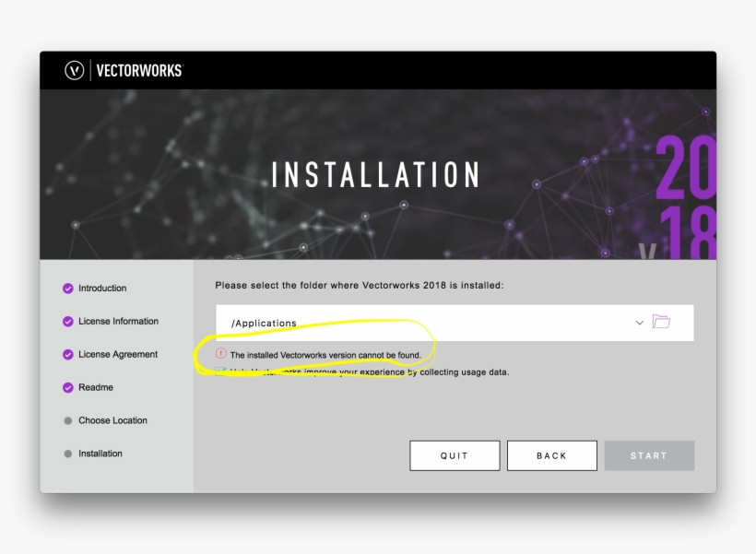
Task: Click the purple checkmark beside Introduction
Action: (x=68, y=289)
